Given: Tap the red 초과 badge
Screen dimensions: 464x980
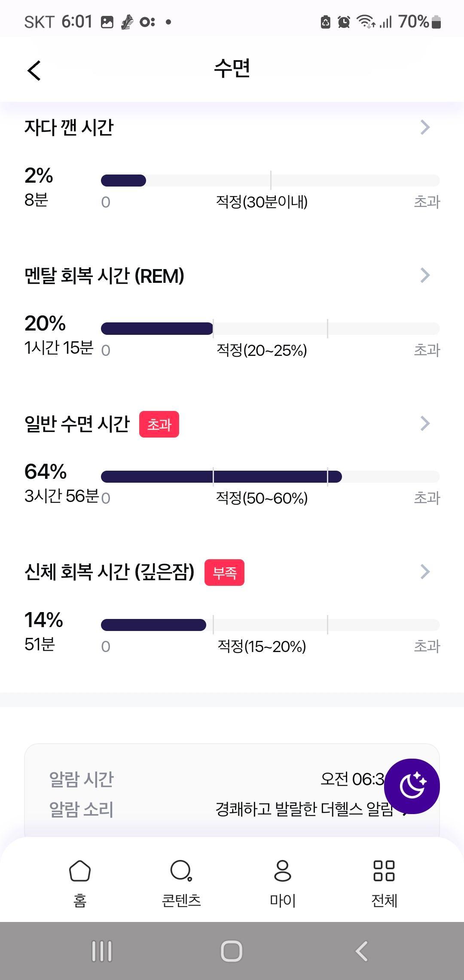Looking at the screenshot, I should pyautogui.click(x=159, y=424).
